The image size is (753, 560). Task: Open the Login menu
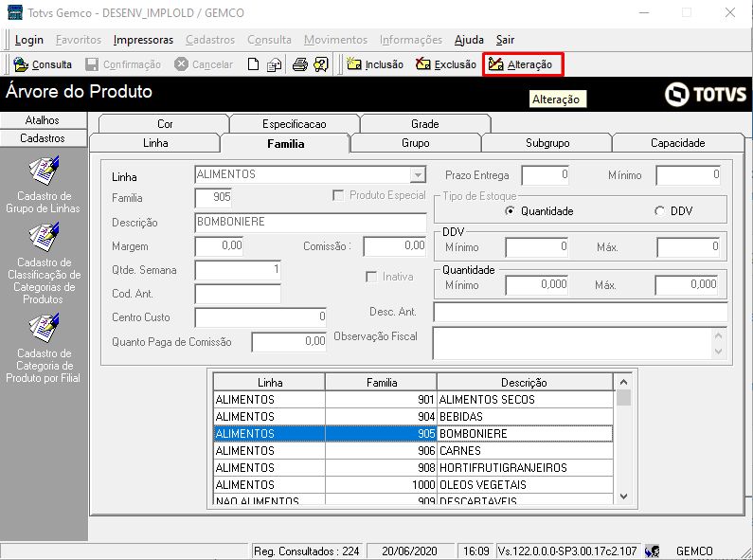[x=28, y=40]
